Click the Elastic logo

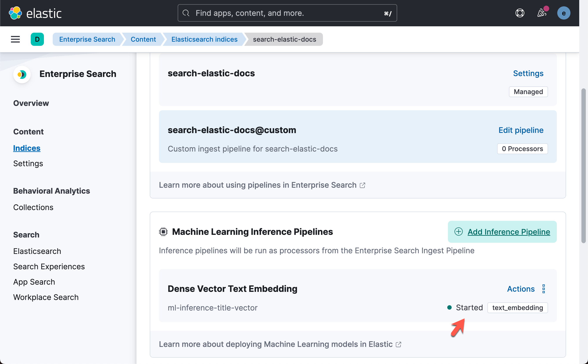(35, 13)
